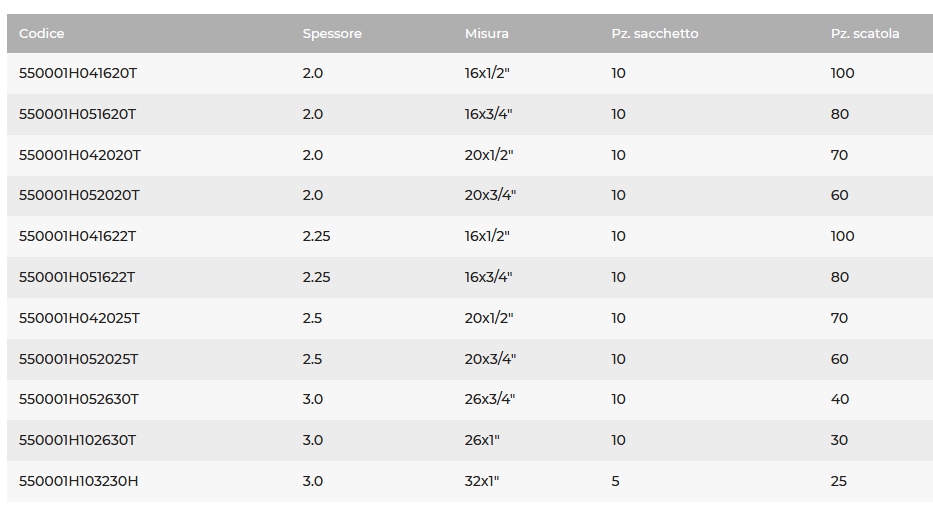Click the code 550001H052025T
This screenshot has width=933, height=520.
coord(79,359)
